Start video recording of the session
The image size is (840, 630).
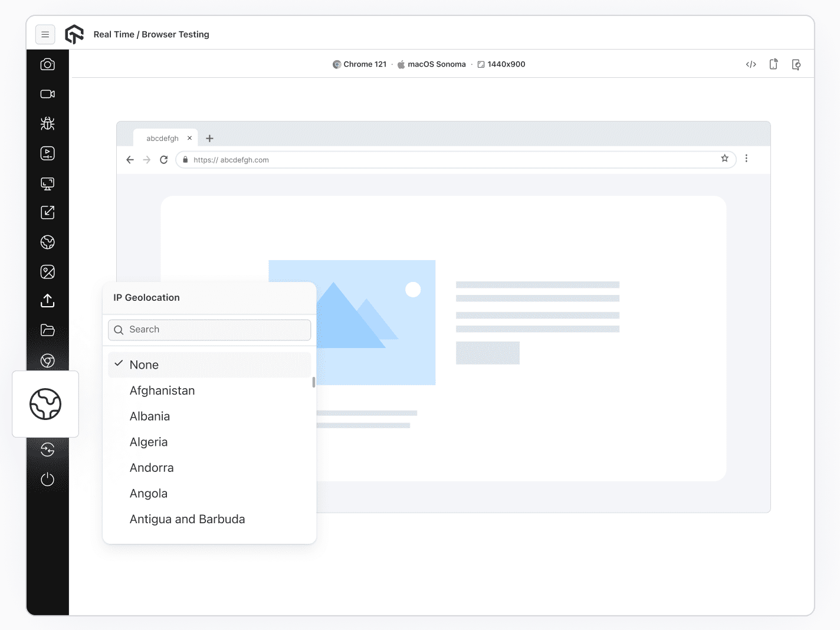click(47, 94)
